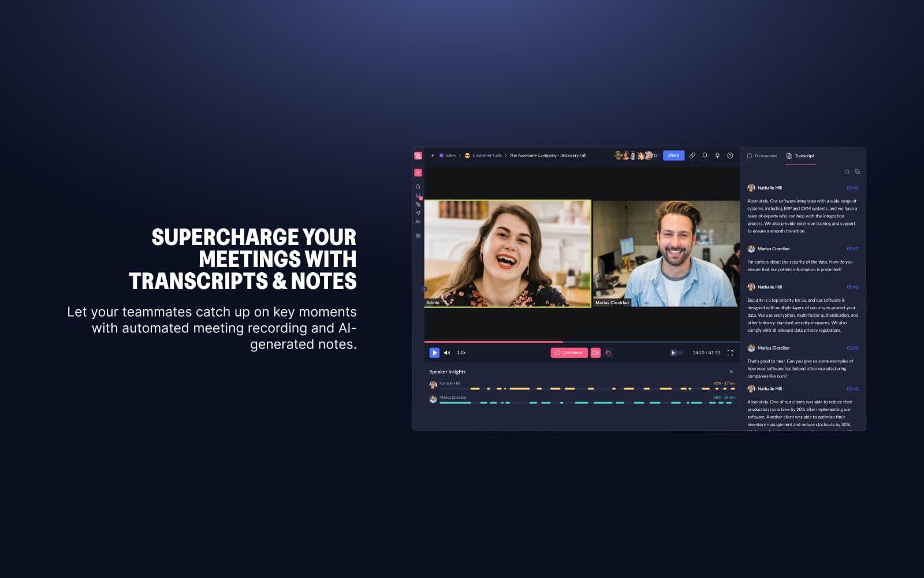Click the Speaker Insights heading

[x=447, y=372]
